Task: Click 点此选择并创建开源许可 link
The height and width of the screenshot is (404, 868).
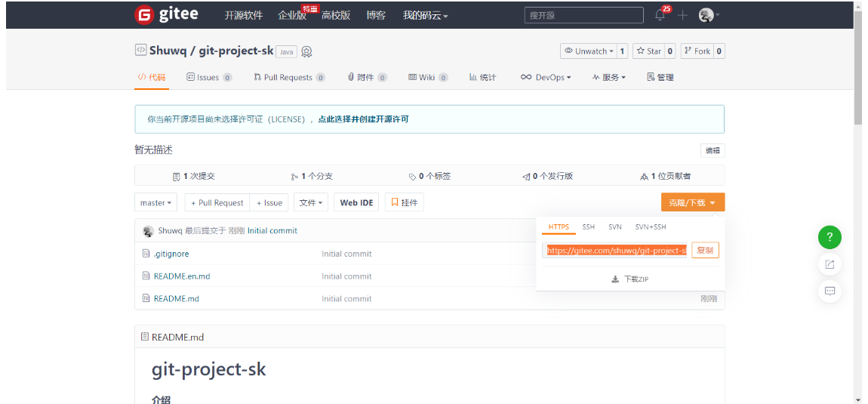Action: pyautogui.click(x=363, y=119)
